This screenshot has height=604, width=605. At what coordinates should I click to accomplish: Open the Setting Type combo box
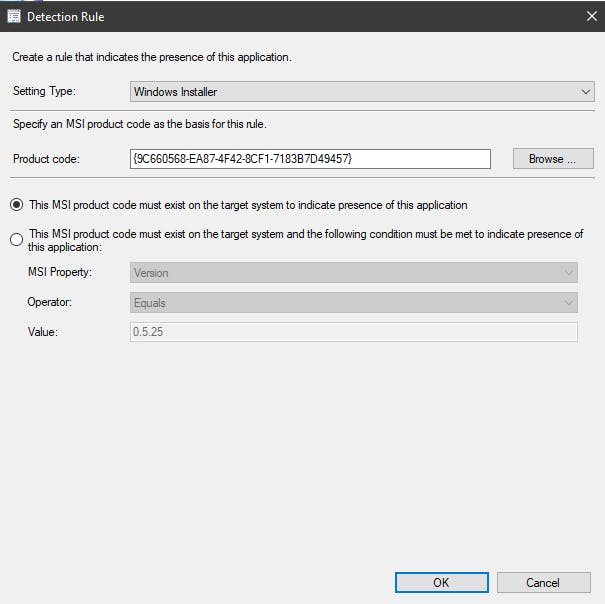point(362,92)
